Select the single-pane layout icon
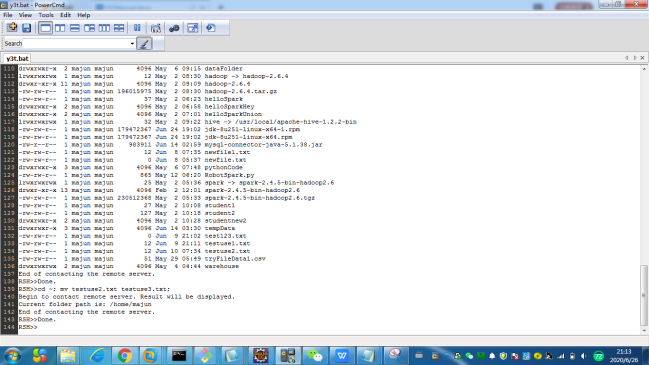 point(46,28)
